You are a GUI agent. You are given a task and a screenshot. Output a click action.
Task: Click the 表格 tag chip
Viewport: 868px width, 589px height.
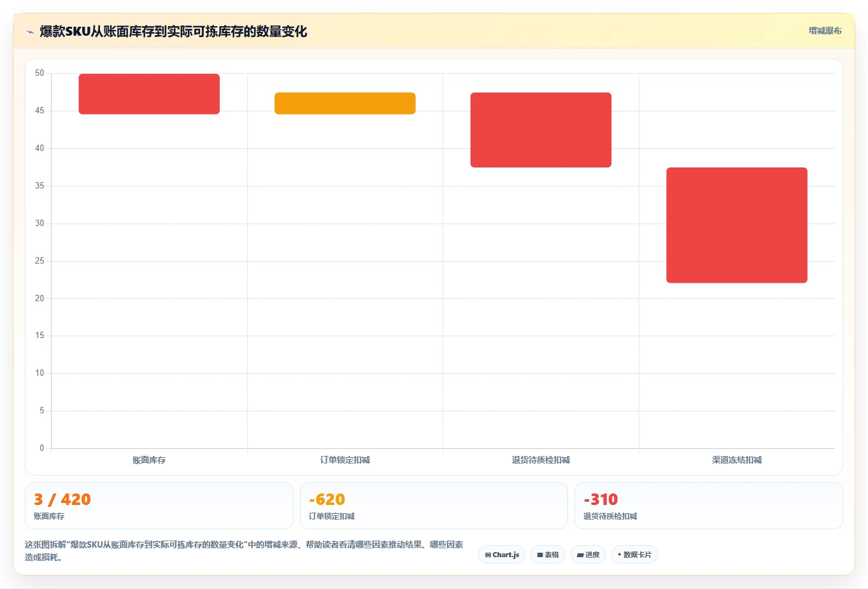548,555
